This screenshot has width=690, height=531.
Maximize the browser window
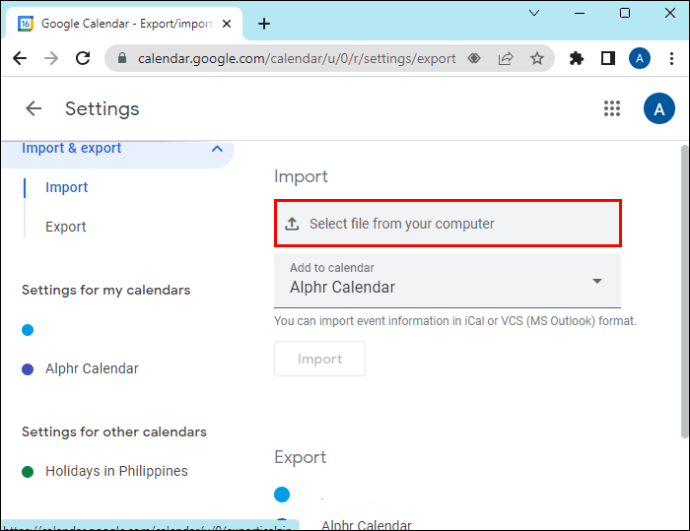[x=624, y=13]
